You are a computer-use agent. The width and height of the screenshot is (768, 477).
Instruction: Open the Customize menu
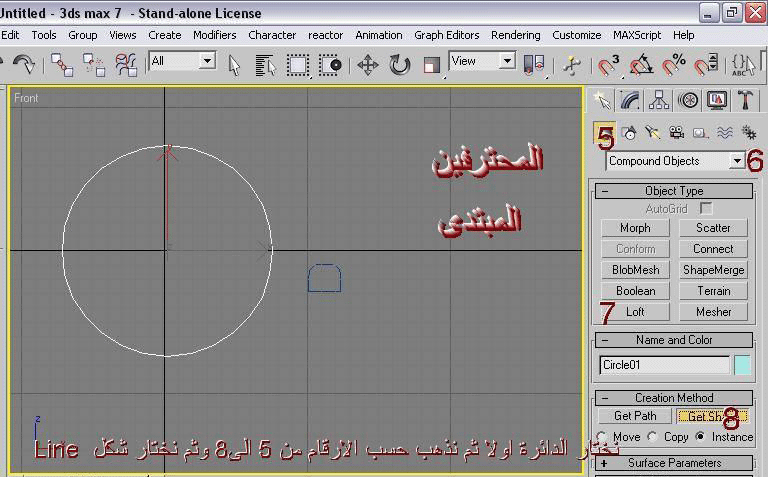click(576, 35)
